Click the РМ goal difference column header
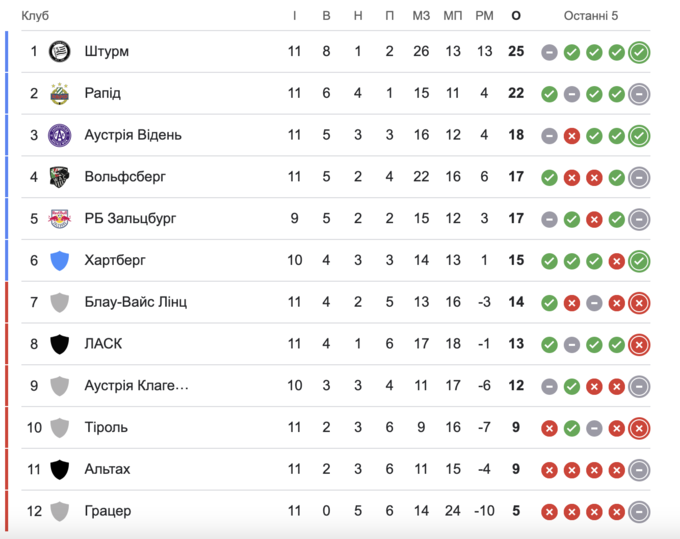Viewport: 680px width, 539px height. click(x=485, y=15)
